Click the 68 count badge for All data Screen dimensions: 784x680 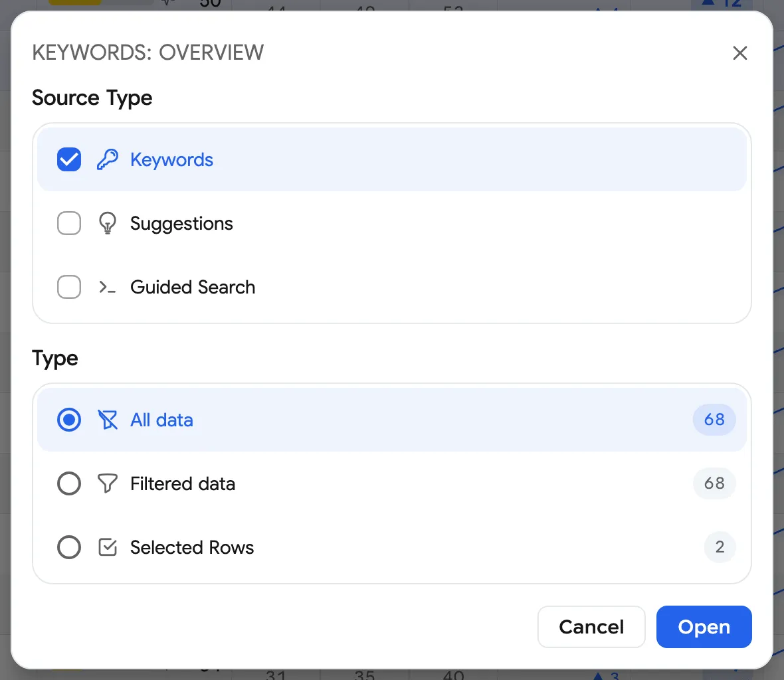[714, 419]
